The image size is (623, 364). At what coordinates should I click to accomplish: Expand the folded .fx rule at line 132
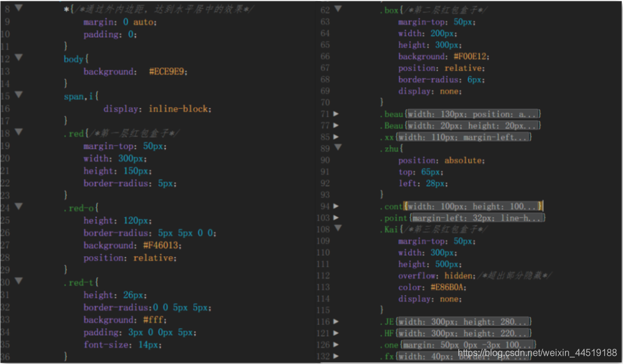(336, 356)
